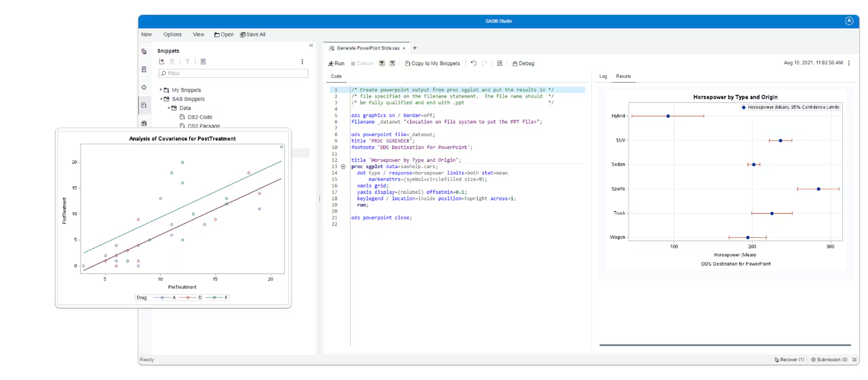Switch to the Log tab
The image size is (868, 380).
tap(603, 77)
